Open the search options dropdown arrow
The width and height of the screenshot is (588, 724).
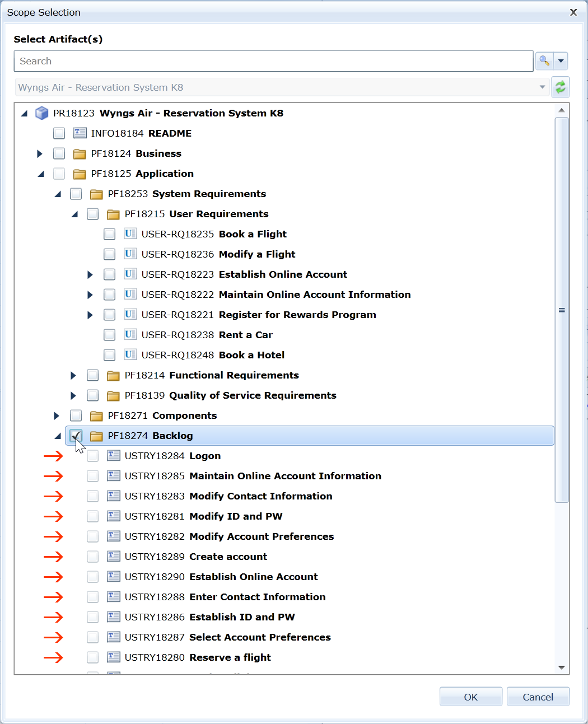[561, 61]
